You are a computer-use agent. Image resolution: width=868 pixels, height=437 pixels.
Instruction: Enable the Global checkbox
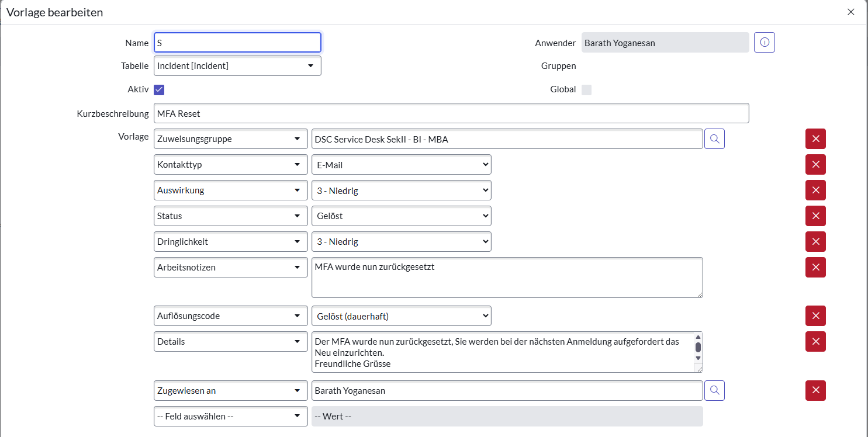(586, 89)
